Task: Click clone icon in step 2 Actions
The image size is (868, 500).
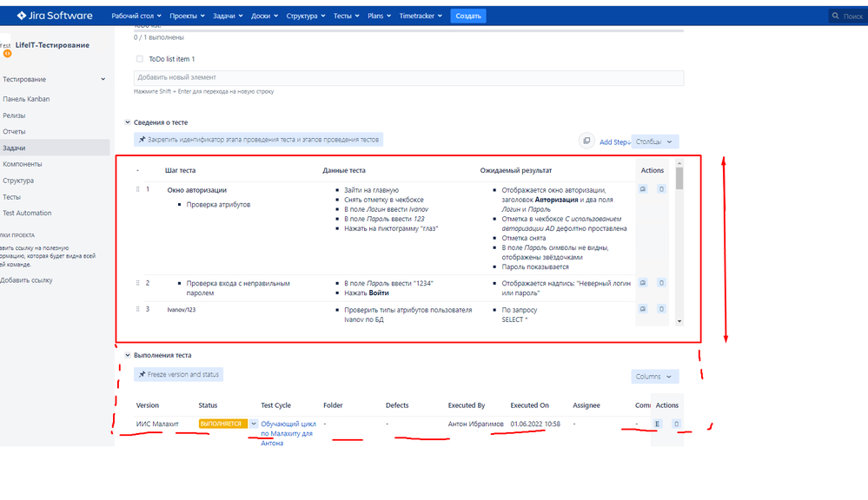Action: click(643, 283)
